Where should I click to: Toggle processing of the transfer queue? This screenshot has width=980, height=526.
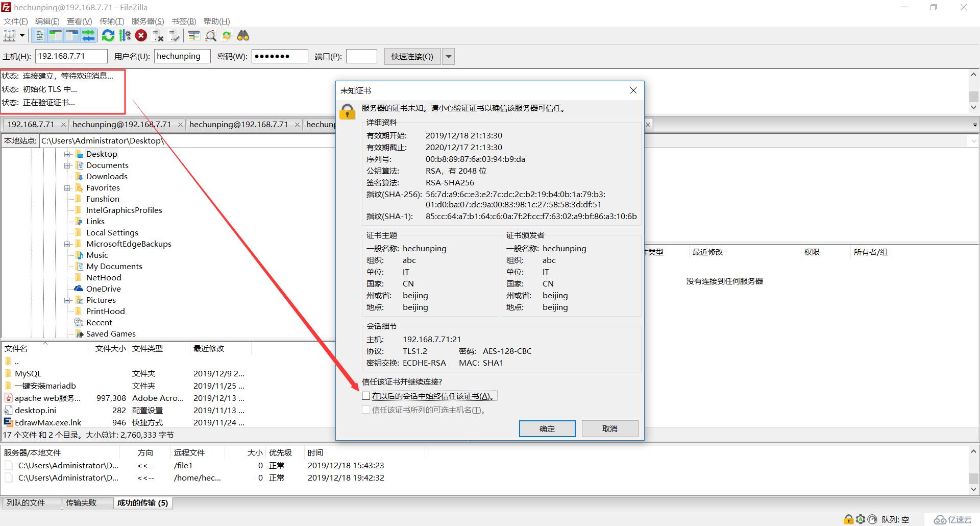(125, 36)
